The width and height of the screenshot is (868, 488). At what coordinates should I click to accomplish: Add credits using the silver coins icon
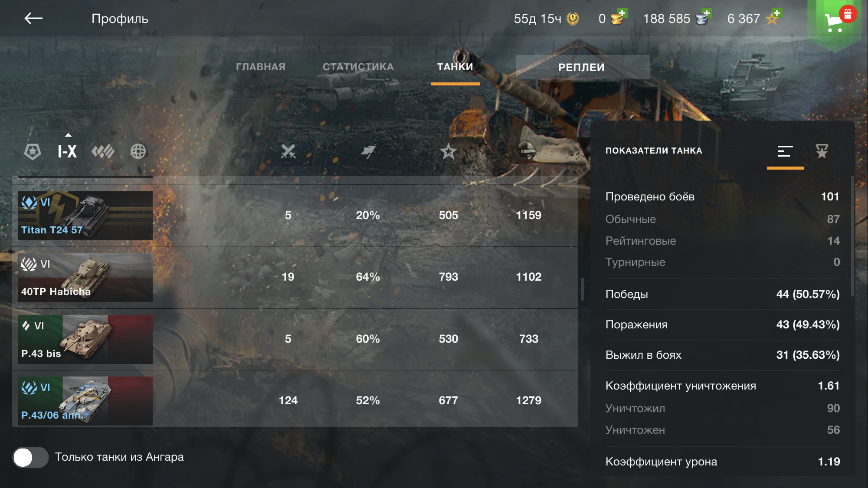pos(703,18)
